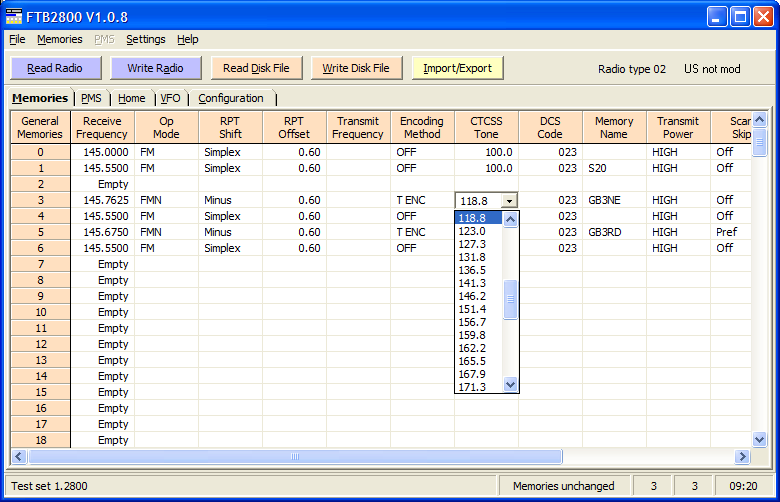
Task: Open the Settings menu
Action: click(146, 39)
